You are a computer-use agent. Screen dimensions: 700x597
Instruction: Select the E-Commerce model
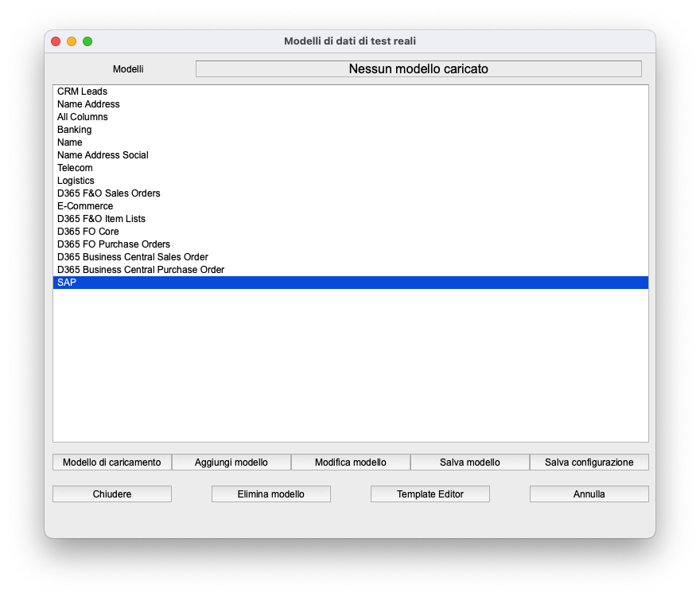[85, 206]
